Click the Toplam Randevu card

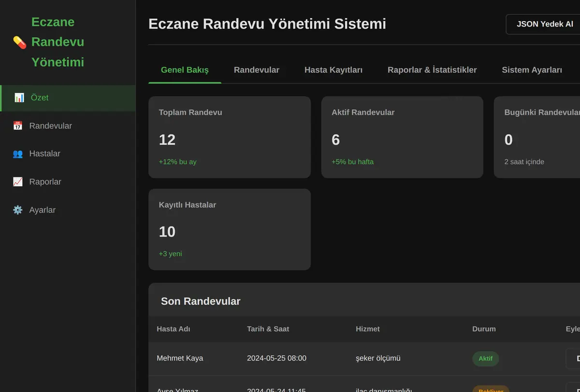coord(230,137)
